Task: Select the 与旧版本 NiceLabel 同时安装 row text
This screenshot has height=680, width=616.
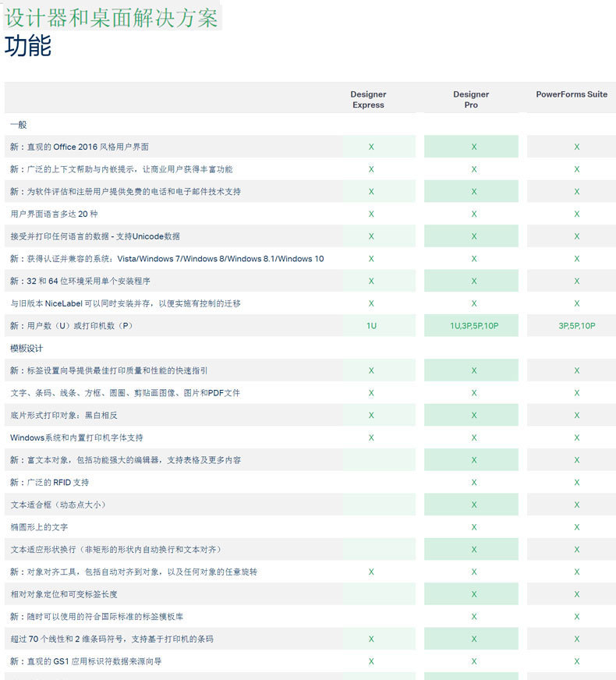Action: 126,303
